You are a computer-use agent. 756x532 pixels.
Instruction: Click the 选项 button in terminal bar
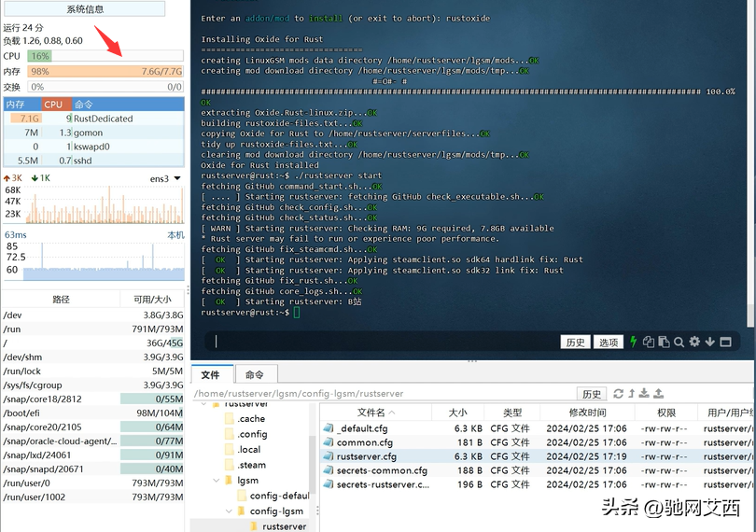point(609,343)
